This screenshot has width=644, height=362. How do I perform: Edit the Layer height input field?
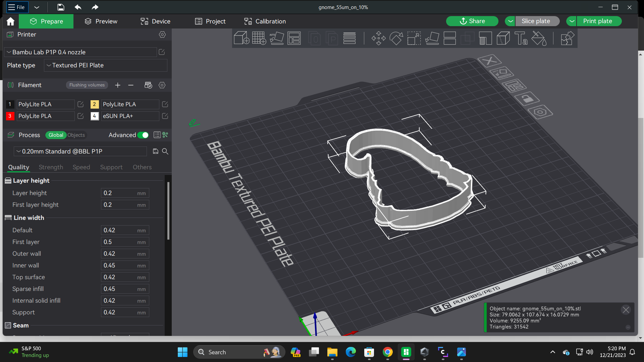124,193
